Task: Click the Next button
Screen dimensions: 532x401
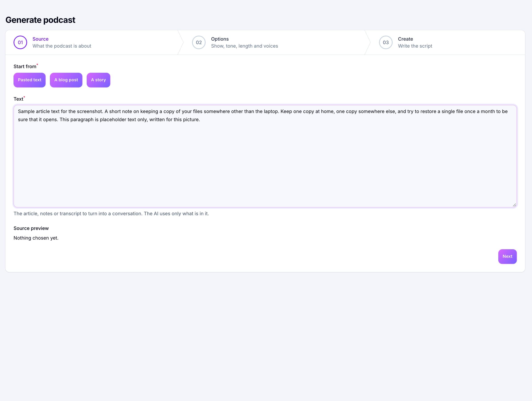Action: pos(507,257)
